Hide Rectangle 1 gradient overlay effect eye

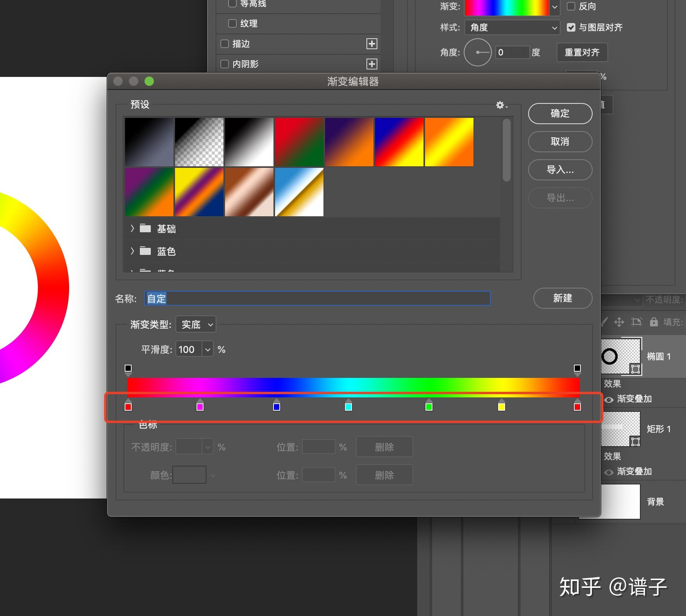609,472
